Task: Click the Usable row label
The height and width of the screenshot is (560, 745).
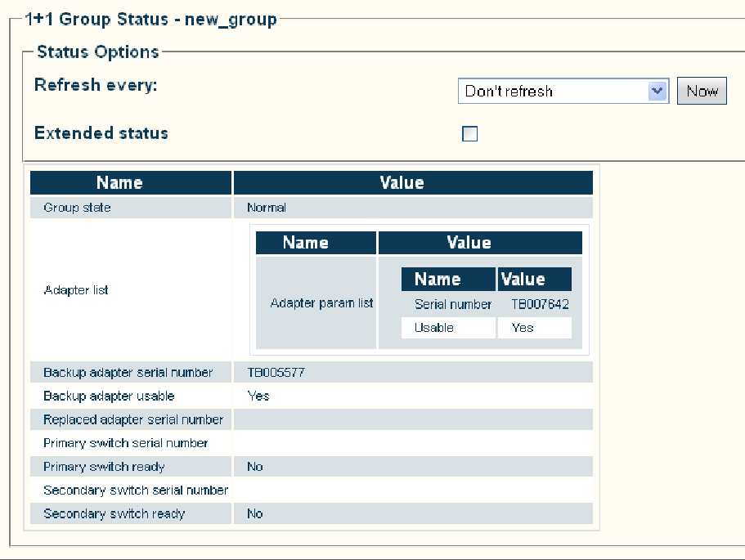Action: (433, 328)
